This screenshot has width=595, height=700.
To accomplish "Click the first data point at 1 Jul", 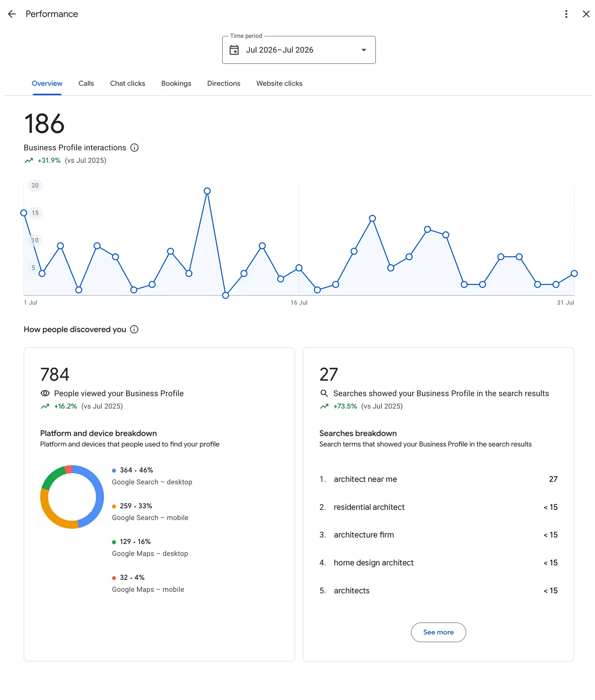I will (x=24, y=213).
